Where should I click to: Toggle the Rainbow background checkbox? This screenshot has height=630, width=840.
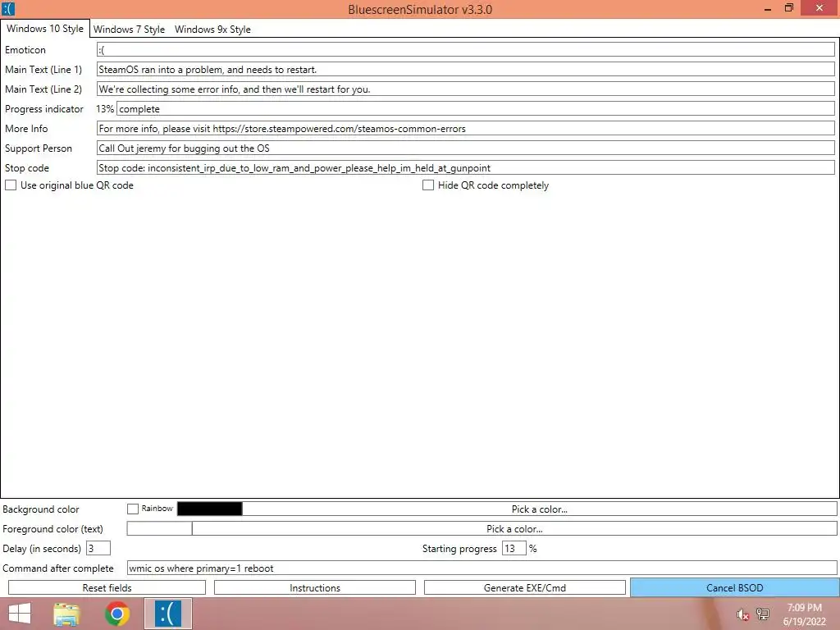coord(133,509)
